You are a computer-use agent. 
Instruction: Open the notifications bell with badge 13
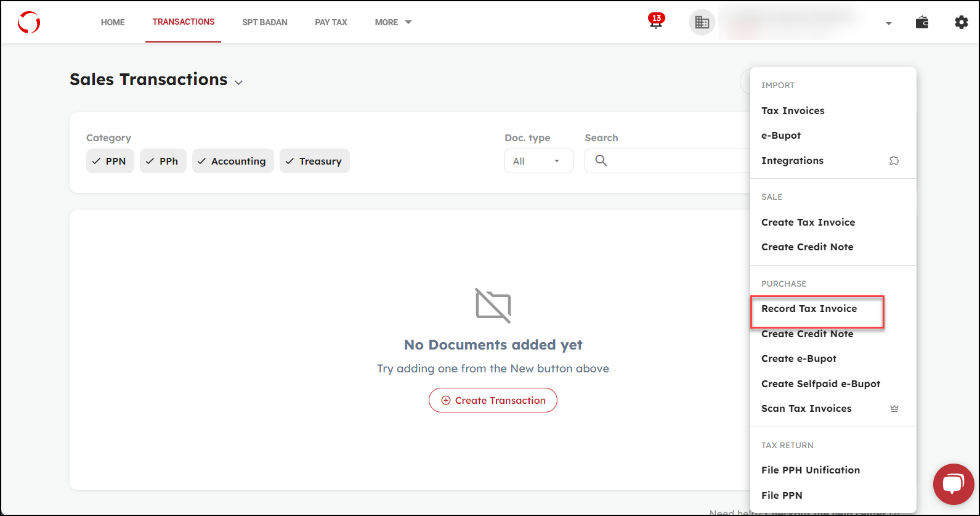(x=656, y=22)
